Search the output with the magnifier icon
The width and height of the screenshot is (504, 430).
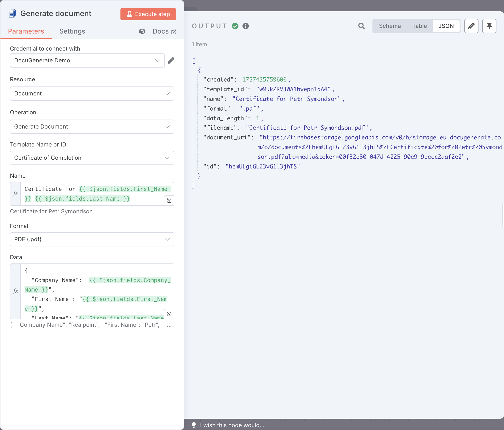361,26
